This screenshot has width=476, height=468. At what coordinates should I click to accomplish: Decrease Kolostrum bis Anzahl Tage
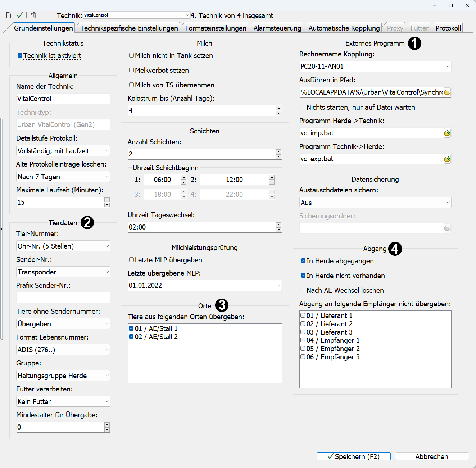click(x=278, y=113)
